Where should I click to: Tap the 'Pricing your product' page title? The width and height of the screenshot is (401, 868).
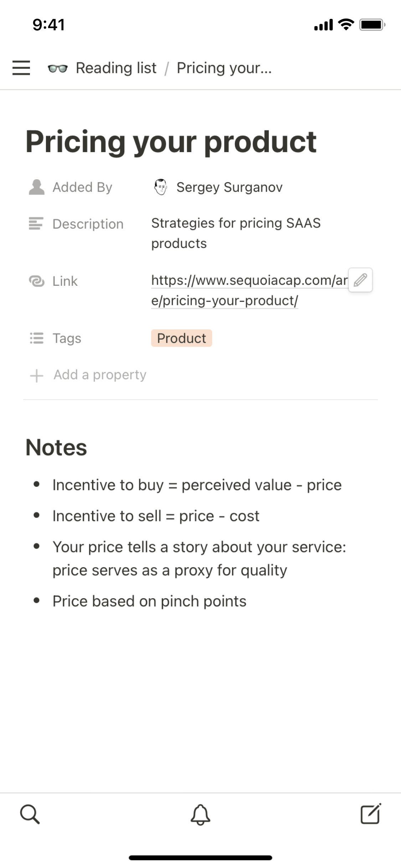pyautogui.click(x=171, y=142)
